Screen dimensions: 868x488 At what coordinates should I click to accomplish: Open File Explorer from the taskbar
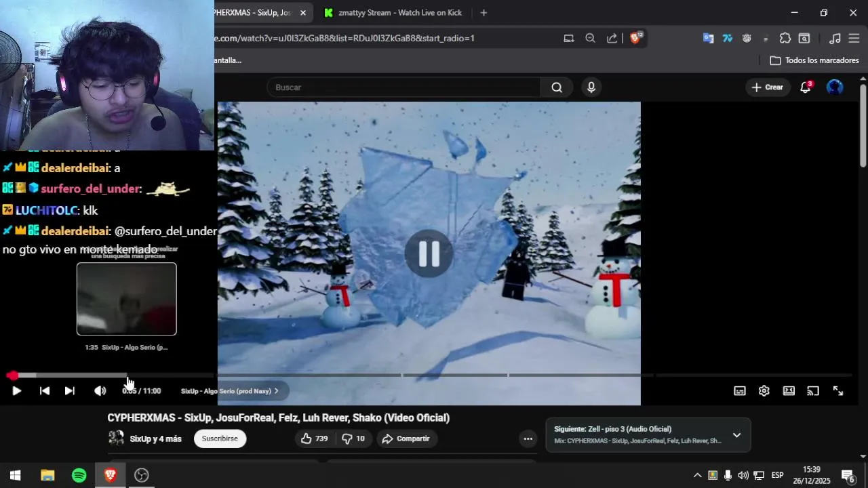point(47,475)
